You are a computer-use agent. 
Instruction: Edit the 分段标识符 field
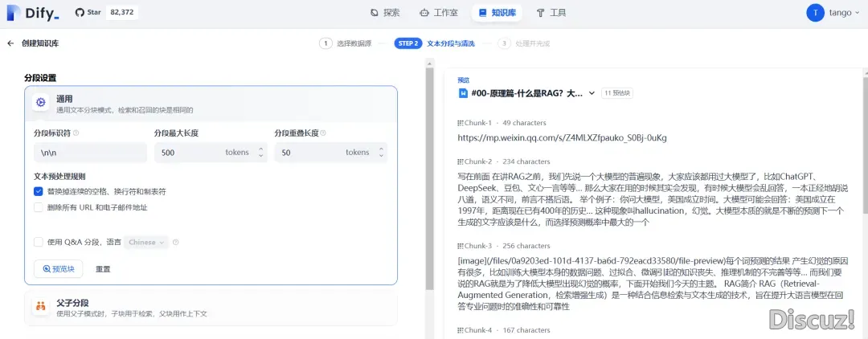pyautogui.click(x=90, y=153)
